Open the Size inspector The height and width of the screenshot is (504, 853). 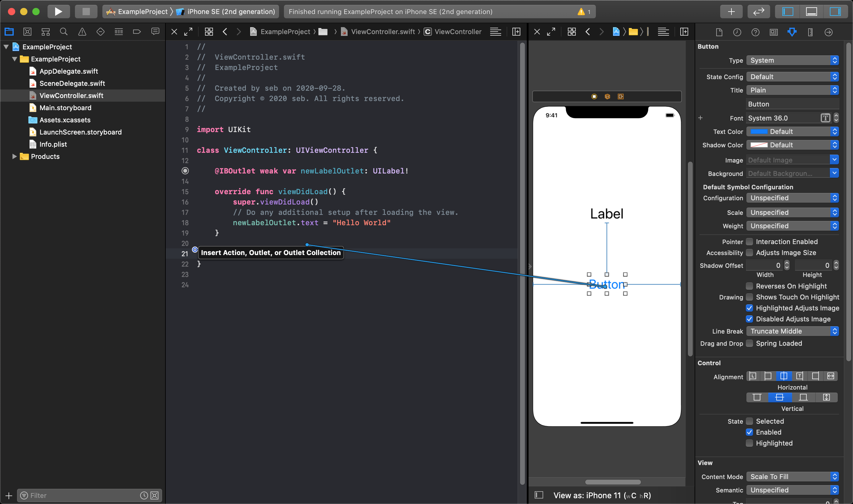point(811,32)
